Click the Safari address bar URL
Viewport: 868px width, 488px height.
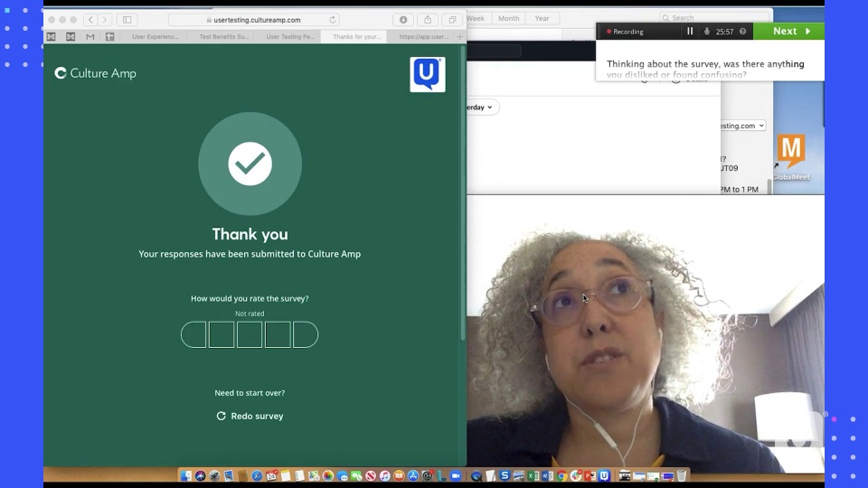click(x=255, y=20)
